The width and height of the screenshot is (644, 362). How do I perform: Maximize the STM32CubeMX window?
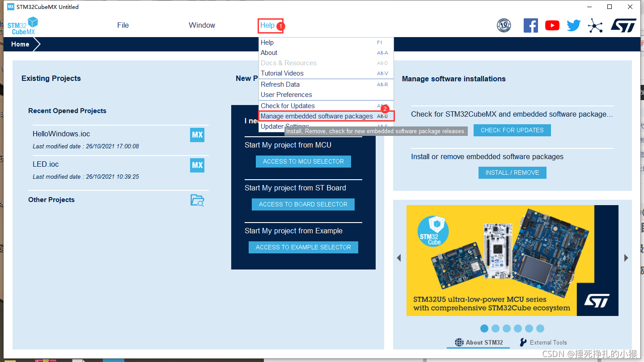pos(610,7)
